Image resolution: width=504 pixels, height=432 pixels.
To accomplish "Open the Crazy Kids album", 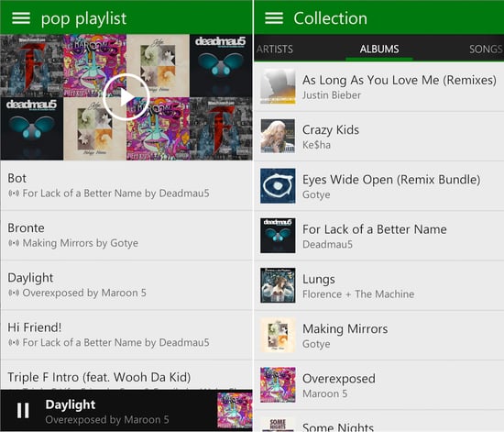I will click(379, 137).
